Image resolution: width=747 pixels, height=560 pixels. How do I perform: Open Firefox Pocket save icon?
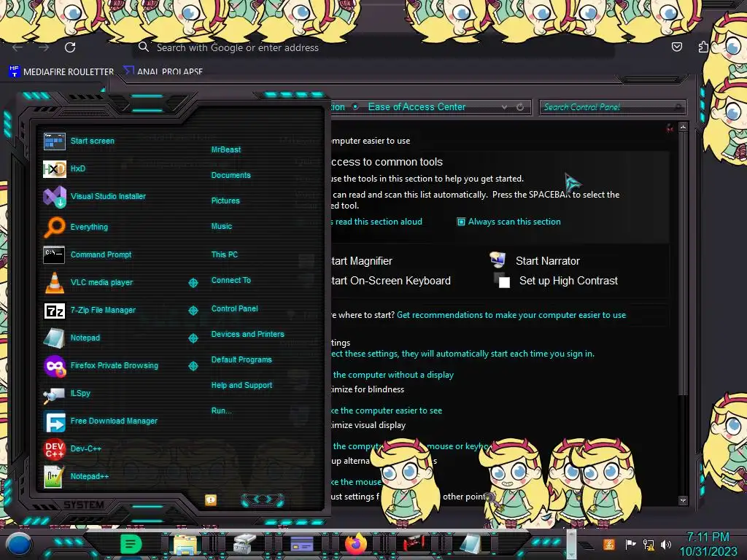(x=676, y=47)
